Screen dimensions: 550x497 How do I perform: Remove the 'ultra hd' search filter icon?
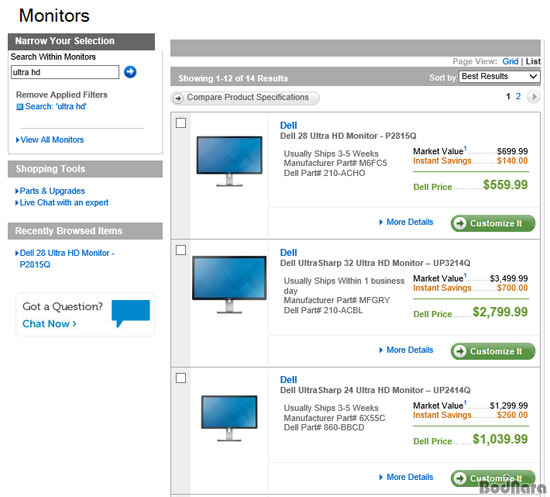(x=20, y=107)
